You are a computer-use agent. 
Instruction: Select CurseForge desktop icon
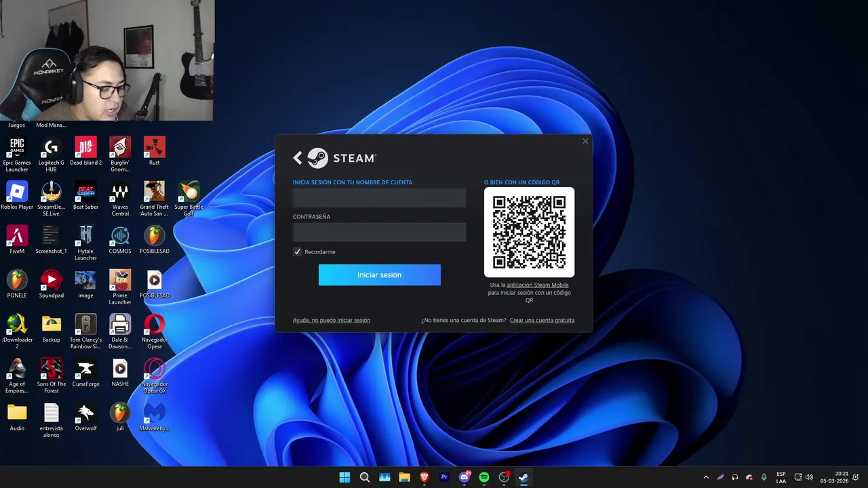pyautogui.click(x=85, y=373)
